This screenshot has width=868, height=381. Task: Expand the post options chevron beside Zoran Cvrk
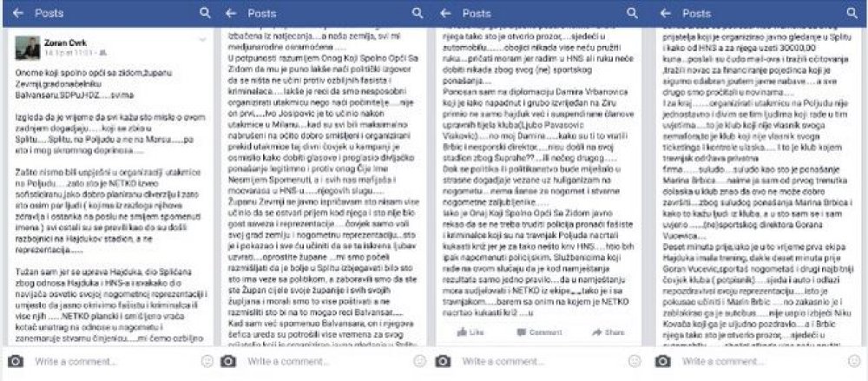tap(202, 40)
